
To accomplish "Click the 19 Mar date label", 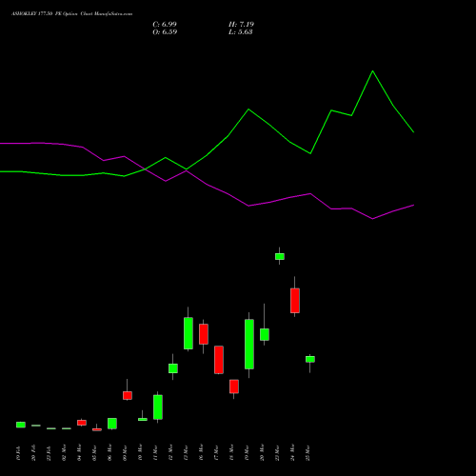I will (x=247, y=453).
